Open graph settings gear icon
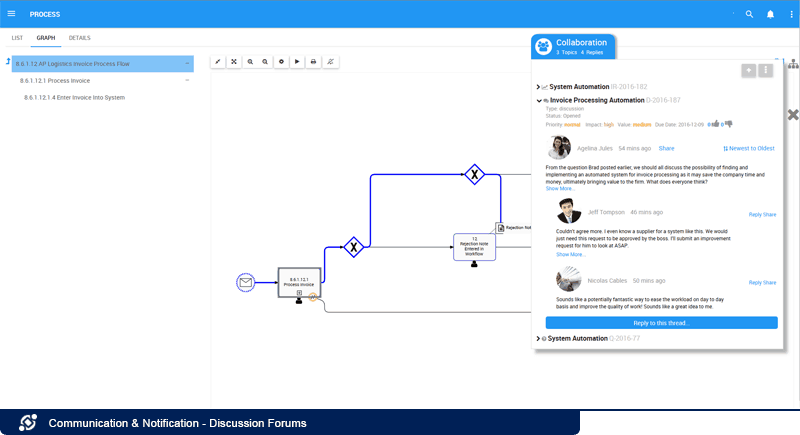Image resolution: width=800 pixels, height=435 pixels. [x=281, y=61]
